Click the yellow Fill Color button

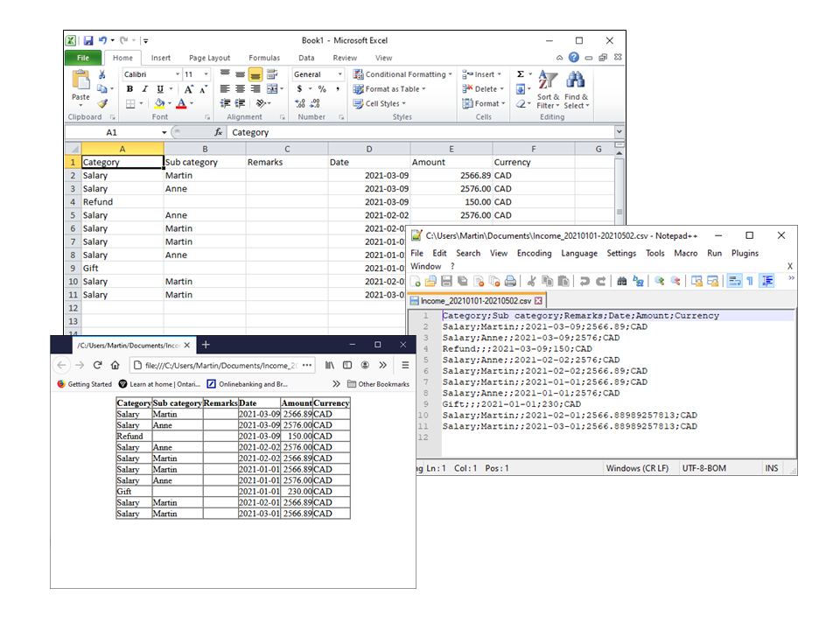click(x=158, y=103)
